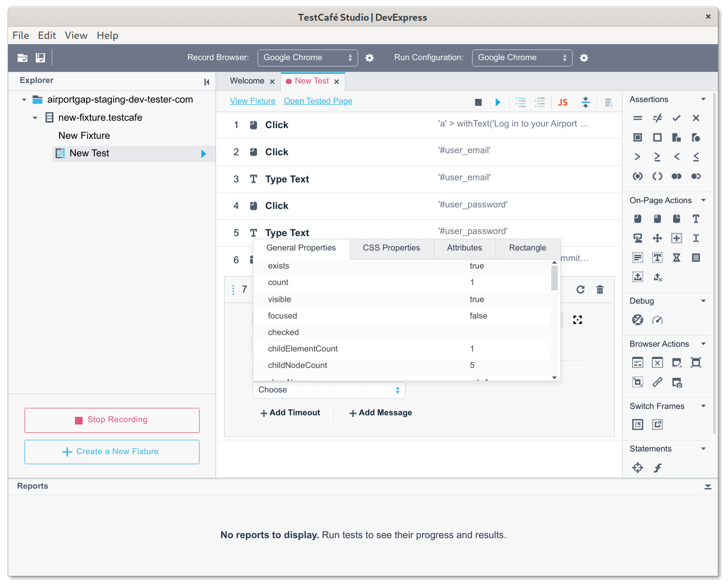Add the OK checkmark assertion
Image resolution: width=728 pixels, height=586 pixels.
coord(676,118)
